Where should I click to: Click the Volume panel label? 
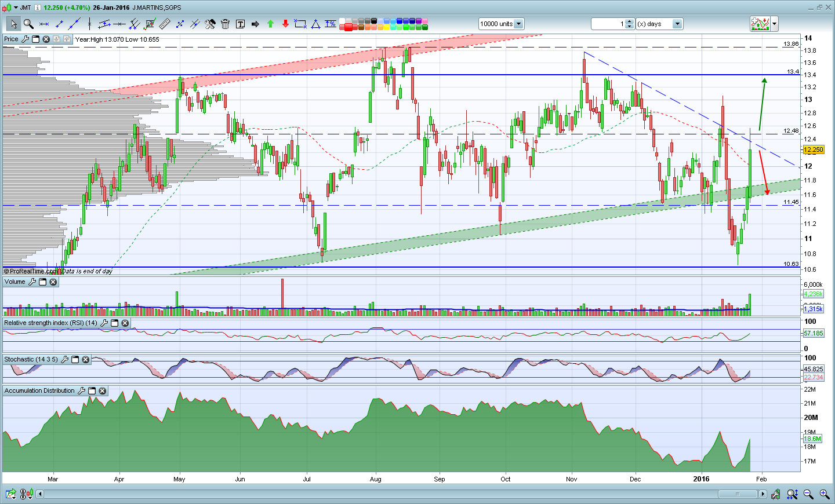[15, 282]
